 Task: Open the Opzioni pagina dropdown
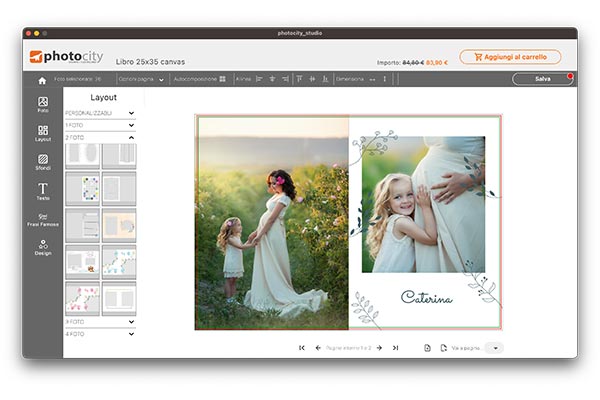point(141,79)
